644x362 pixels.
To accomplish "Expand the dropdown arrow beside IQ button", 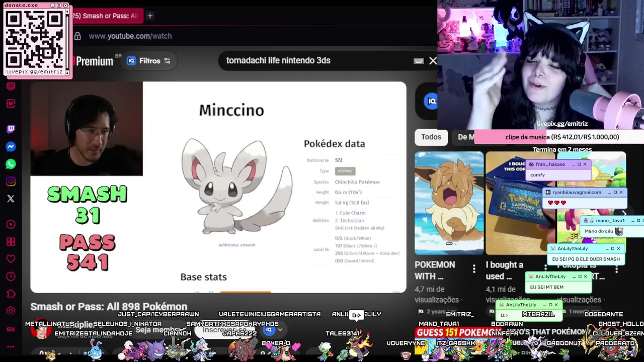I will click(280, 330).
